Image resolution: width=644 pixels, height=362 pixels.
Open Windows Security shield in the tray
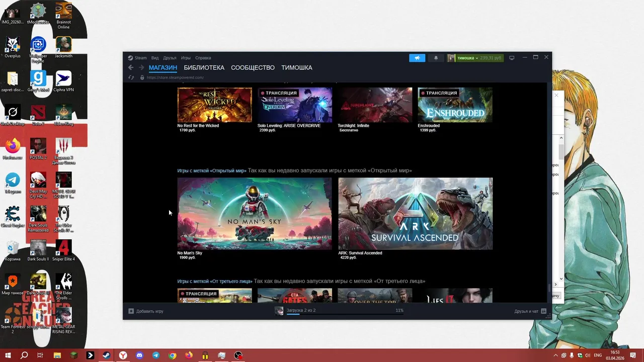click(x=580, y=355)
